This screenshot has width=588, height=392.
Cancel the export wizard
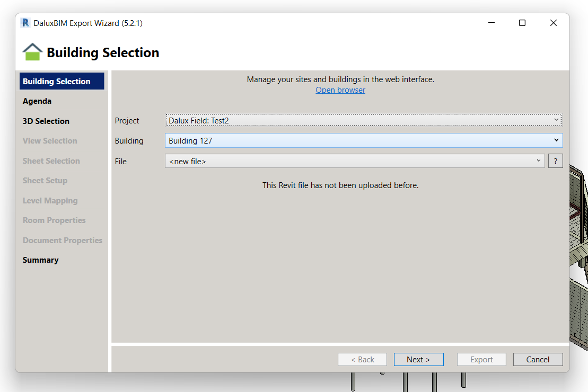(x=538, y=359)
